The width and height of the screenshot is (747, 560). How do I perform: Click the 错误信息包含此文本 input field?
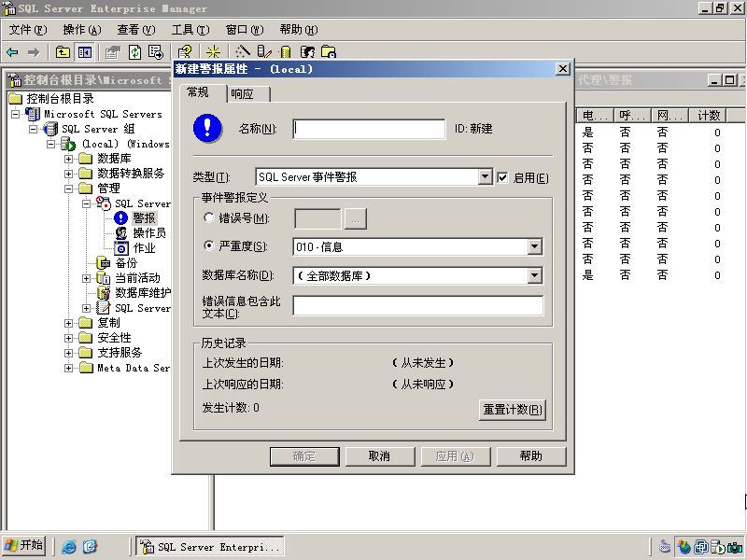tap(417, 306)
